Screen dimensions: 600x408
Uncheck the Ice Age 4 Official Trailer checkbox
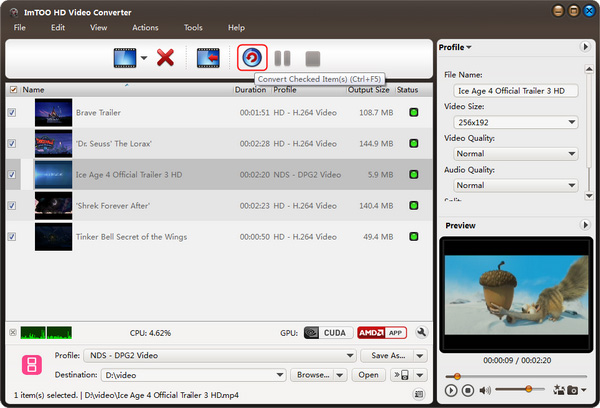pyautogui.click(x=12, y=175)
